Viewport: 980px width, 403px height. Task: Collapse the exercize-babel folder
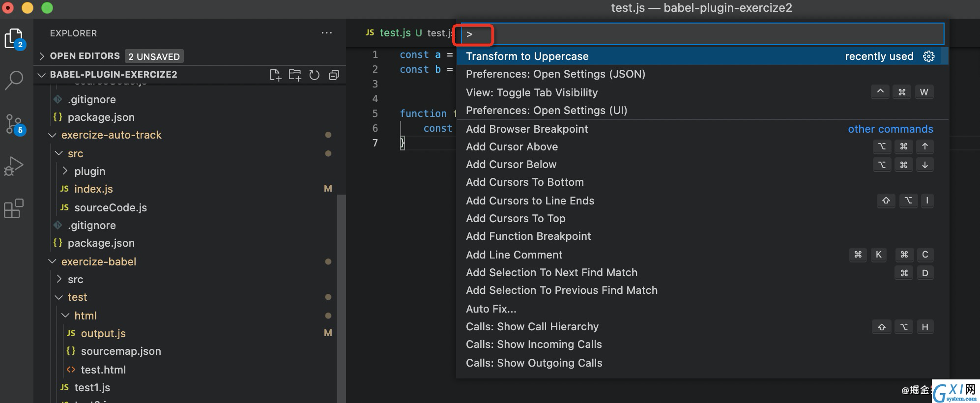(x=52, y=261)
